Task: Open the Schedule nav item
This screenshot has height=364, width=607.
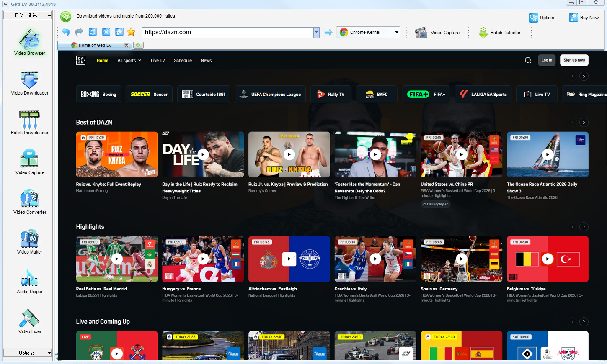Action: 183,60
